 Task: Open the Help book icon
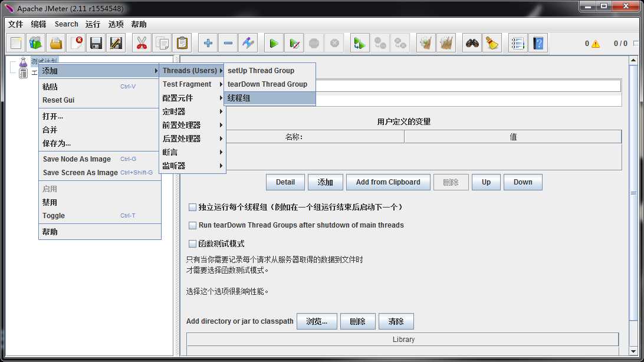click(538, 42)
